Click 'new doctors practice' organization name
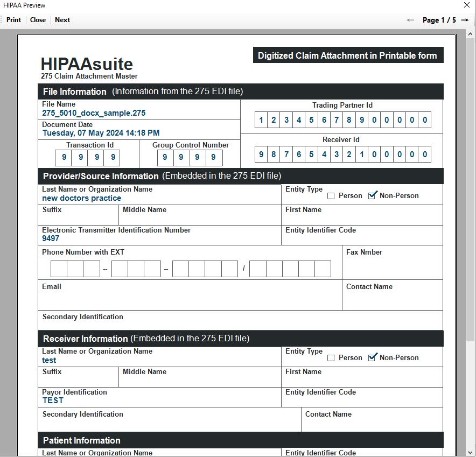The height and width of the screenshot is (457, 476). point(81,198)
